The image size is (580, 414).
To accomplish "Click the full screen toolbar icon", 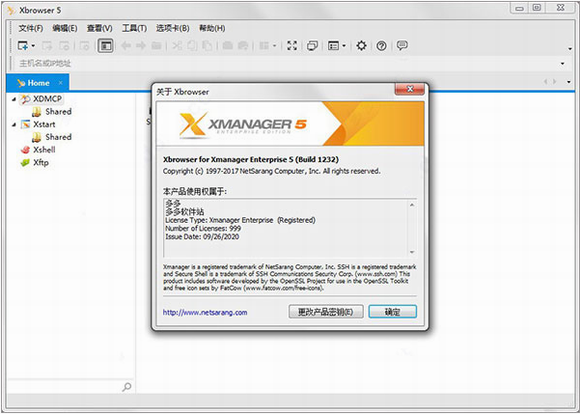I will pyautogui.click(x=292, y=46).
